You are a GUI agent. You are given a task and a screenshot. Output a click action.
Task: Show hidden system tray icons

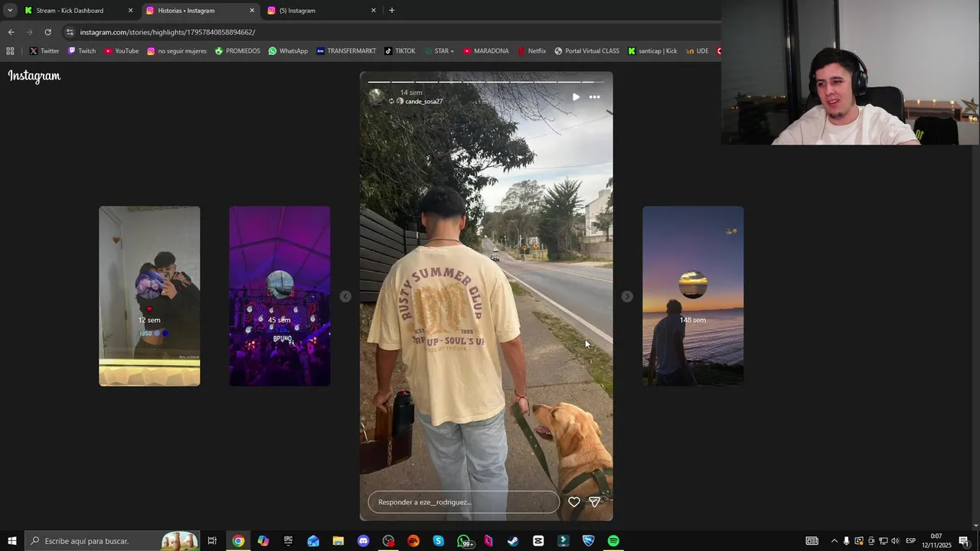tap(835, 541)
